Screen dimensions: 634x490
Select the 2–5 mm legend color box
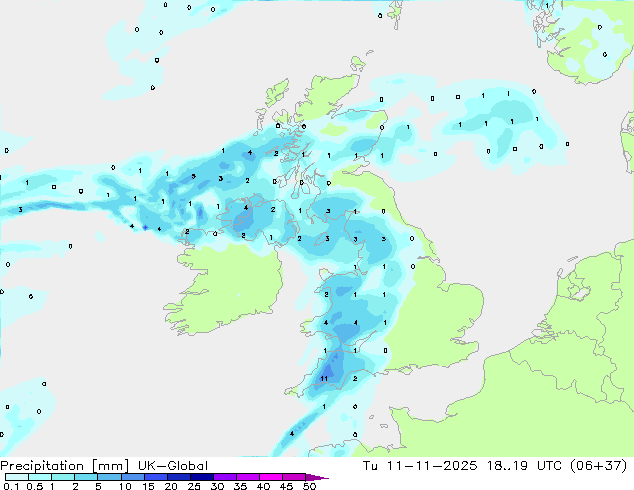pos(86,477)
